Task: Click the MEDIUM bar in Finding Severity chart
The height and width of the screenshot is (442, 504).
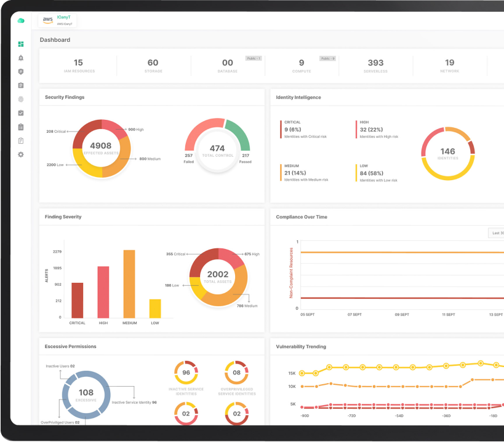Action: coord(129,283)
